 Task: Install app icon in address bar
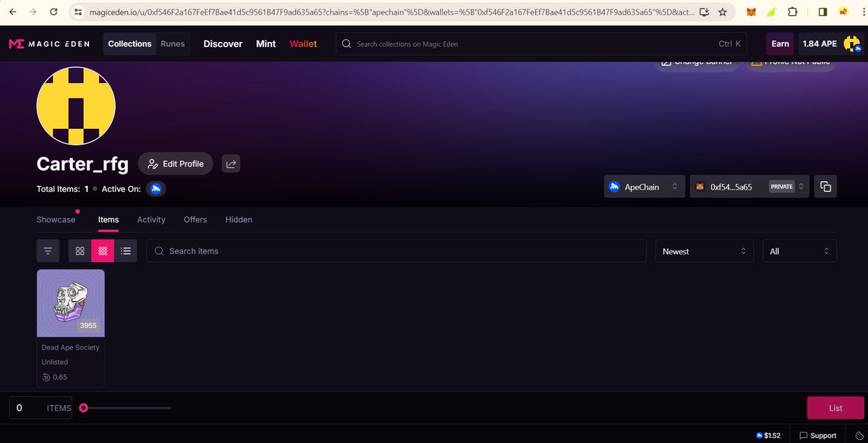click(x=704, y=12)
